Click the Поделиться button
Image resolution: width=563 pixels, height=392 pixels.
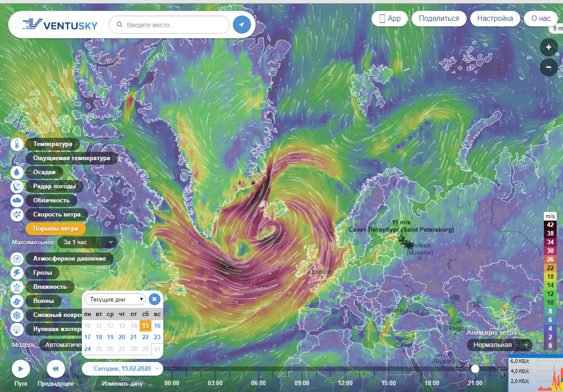tap(438, 19)
